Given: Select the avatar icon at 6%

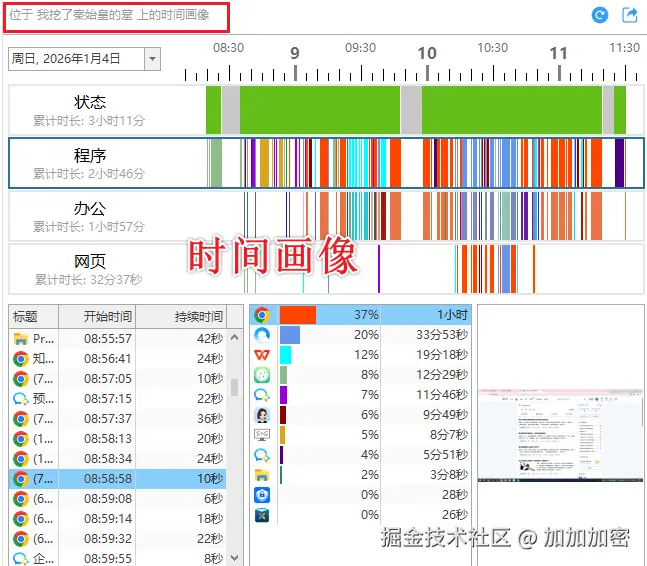Looking at the screenshot, I should tap(262, 415).
